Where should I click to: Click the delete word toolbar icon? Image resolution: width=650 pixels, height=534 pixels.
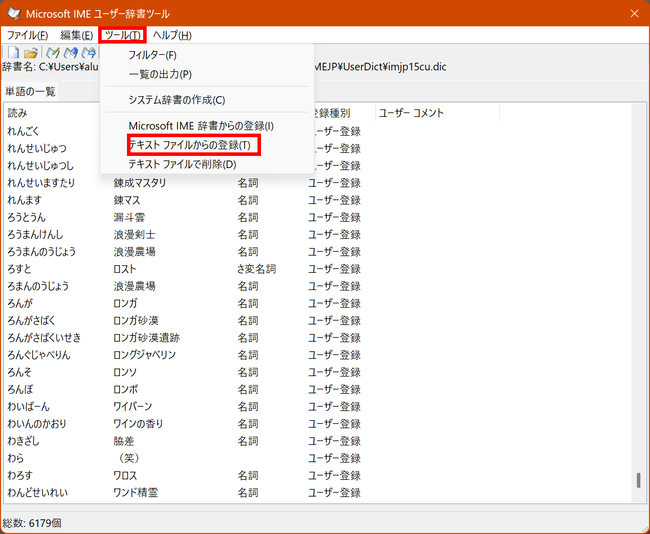tap(88, 53)
